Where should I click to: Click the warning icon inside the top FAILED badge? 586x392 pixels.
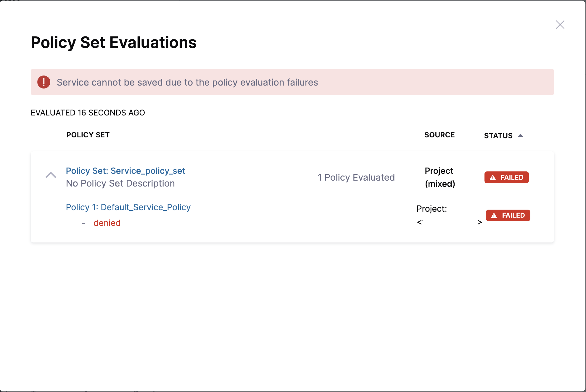(493, 177)
